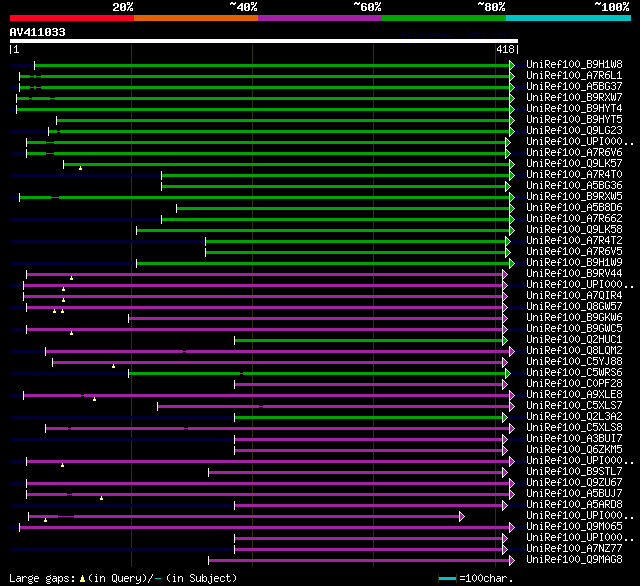Select the UniRef100_Q9ZU67 label
This screenshot has height=586, width=640.
[x=574, y=483]
